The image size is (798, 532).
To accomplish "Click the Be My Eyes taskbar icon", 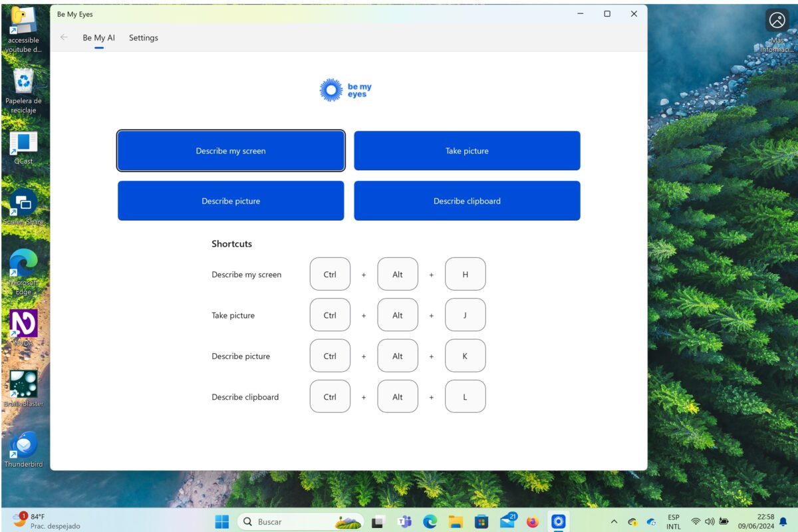I will [x=559, y=521].
